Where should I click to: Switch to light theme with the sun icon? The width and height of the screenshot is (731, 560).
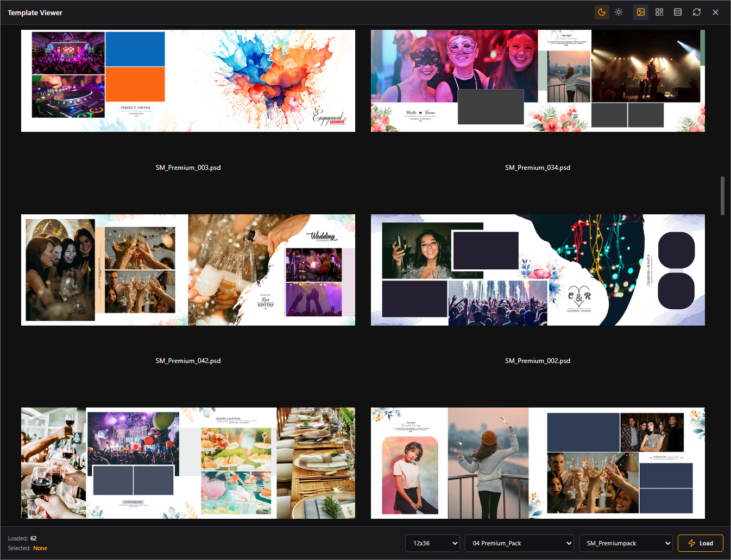(x=619, y=12)
